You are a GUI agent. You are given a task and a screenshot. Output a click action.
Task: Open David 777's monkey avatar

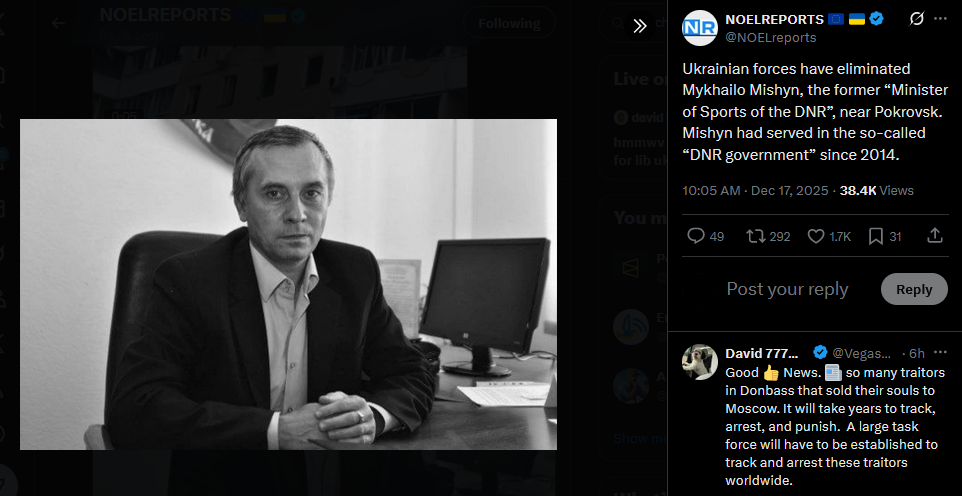click(699, 362)
